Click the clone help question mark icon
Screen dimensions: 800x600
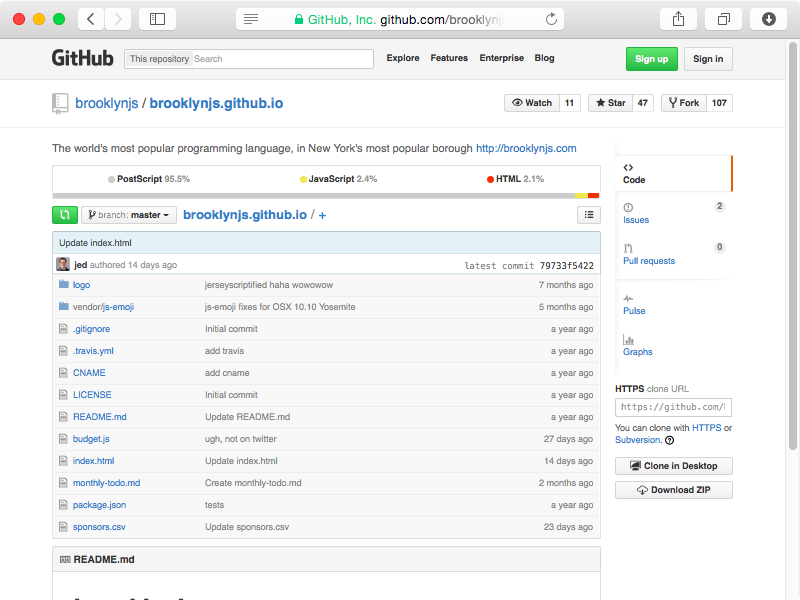(x=669, y=440)
